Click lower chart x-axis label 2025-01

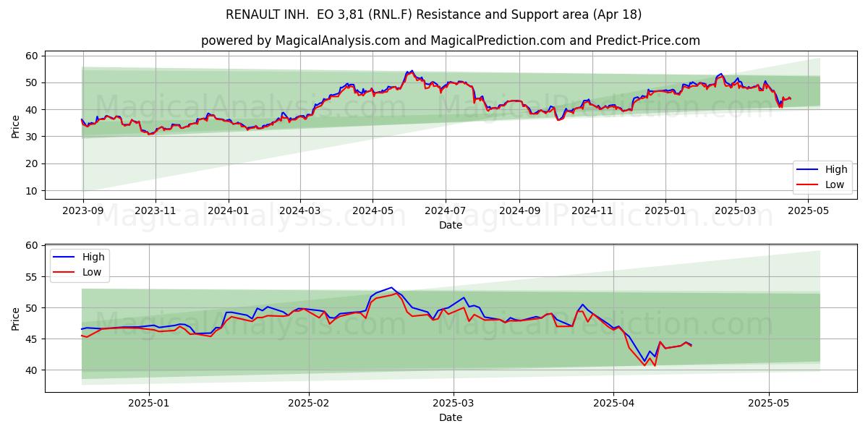tap(149, 404)
